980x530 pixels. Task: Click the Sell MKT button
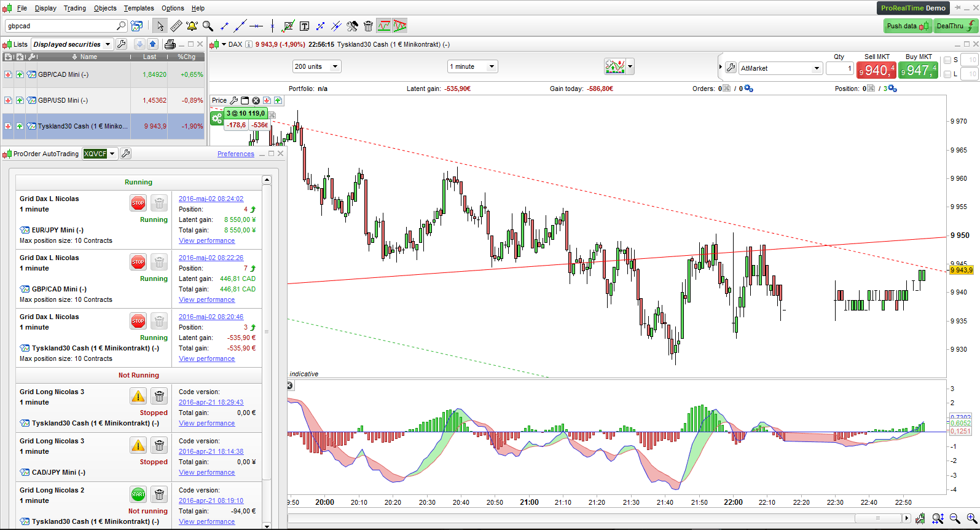[876, 70]
